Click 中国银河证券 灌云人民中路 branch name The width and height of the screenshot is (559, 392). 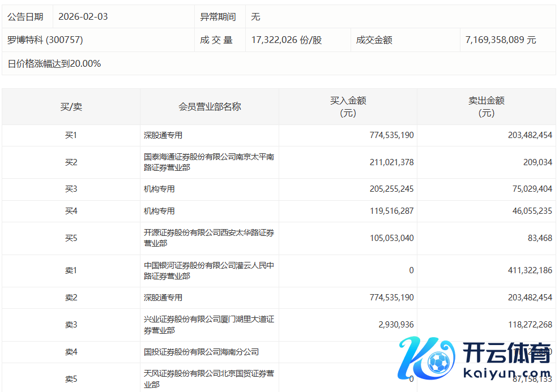coord(208,270)
